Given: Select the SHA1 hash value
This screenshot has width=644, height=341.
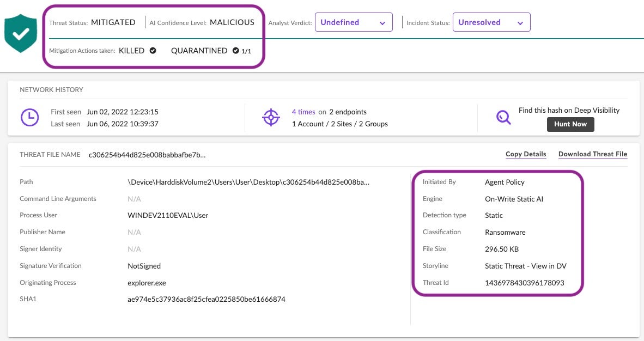Looking at the screenshot, I should click(206, 299).
